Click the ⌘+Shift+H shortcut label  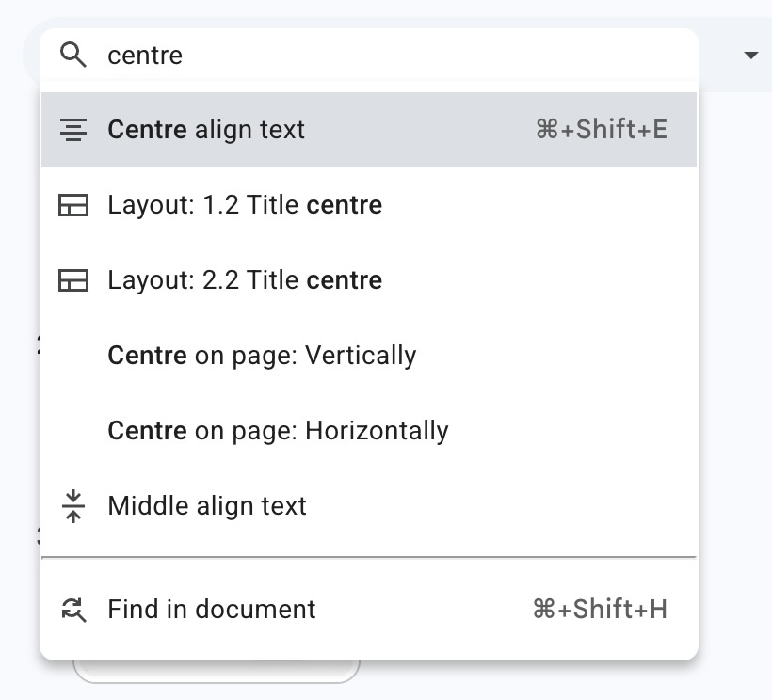601,610
